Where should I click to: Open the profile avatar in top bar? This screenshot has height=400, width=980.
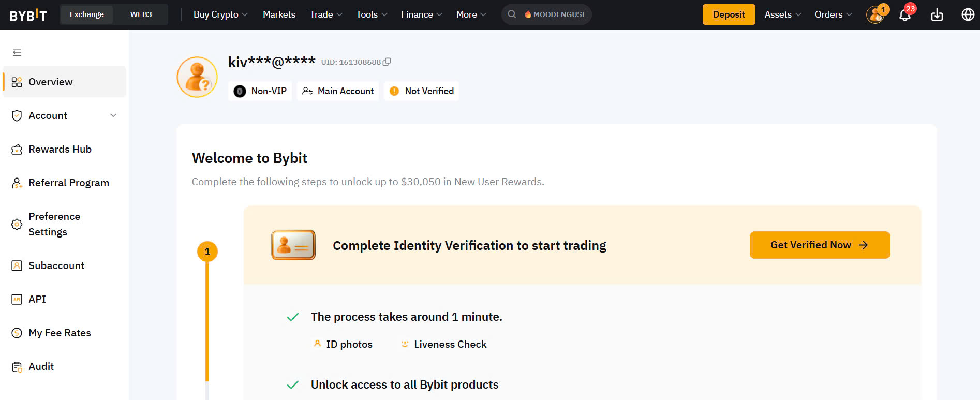pyautogui.click(x=875, y=14)
